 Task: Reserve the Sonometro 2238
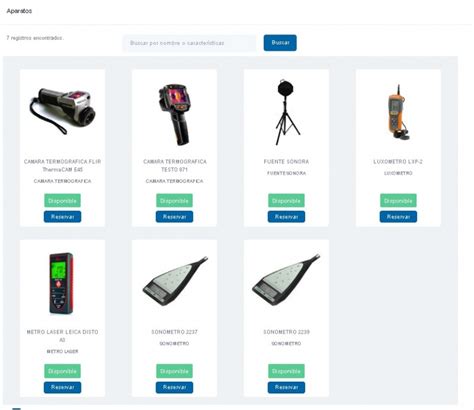tap(286, 387)
